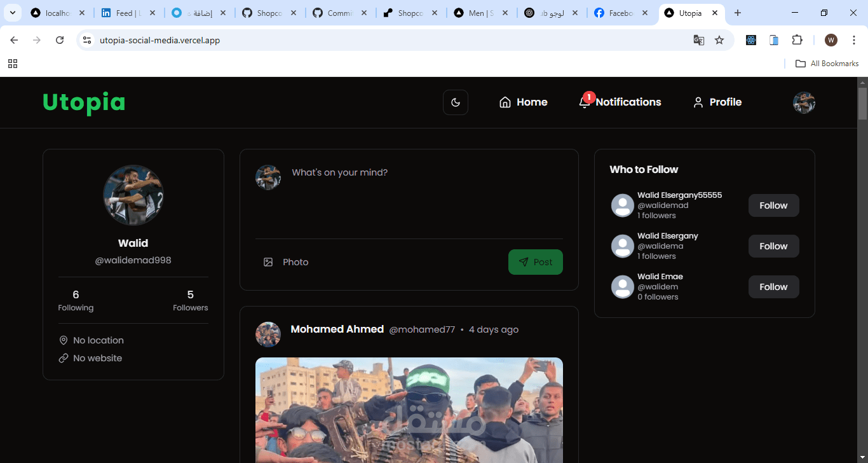Open Notifications with the bell icon
Viewport: 868px width, 463px height.
click(x=585, y=102)
